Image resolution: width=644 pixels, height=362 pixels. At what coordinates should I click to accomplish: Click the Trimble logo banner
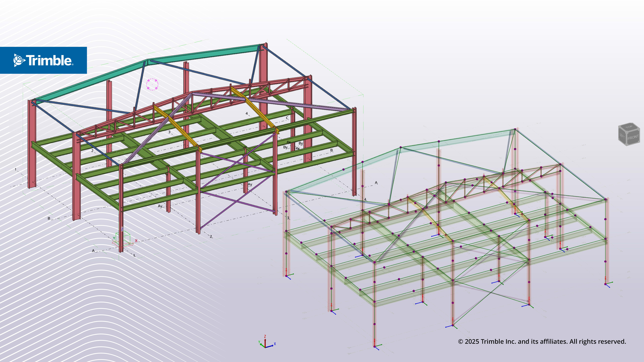43,60
